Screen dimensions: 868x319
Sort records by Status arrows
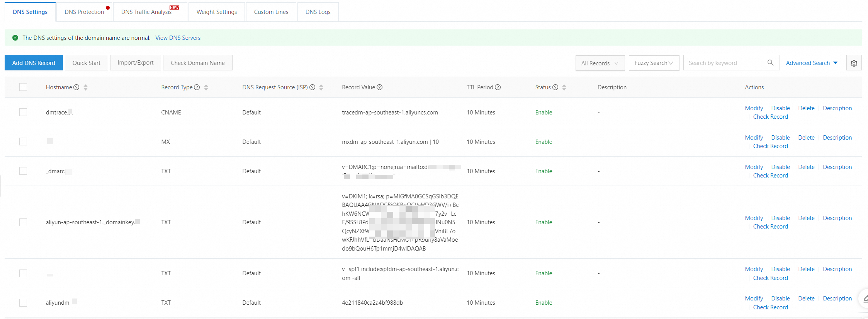point(564,87)
